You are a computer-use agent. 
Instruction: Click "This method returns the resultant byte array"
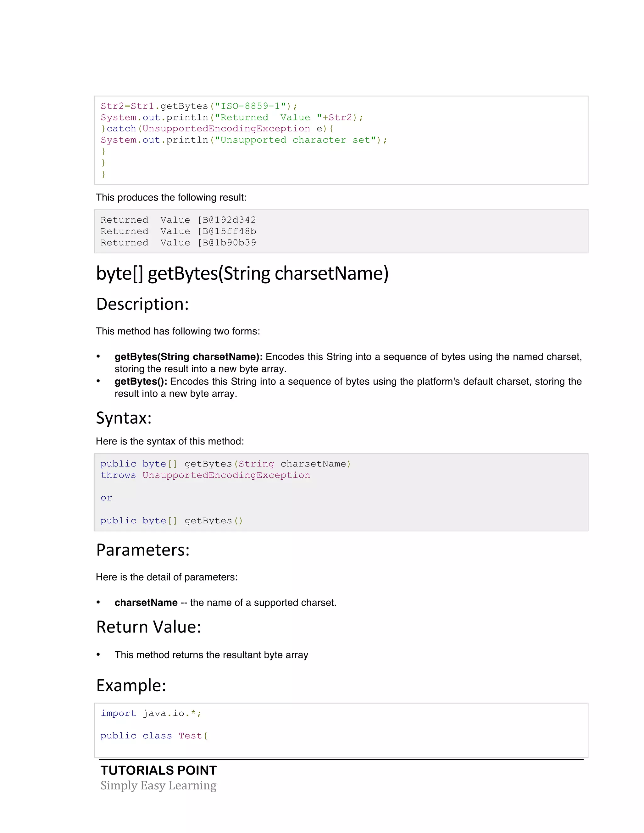point(211,655)
